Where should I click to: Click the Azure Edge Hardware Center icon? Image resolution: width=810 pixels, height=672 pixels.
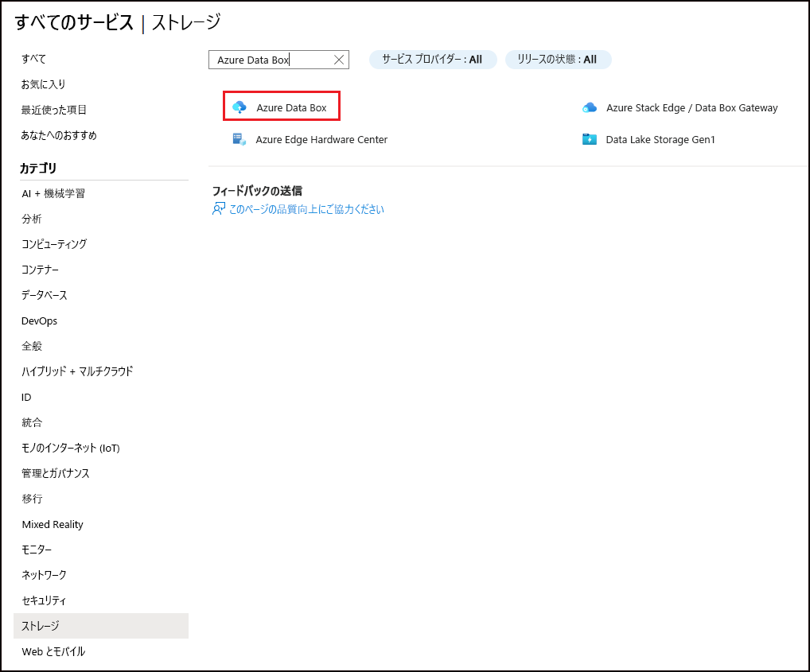(239, 139)
